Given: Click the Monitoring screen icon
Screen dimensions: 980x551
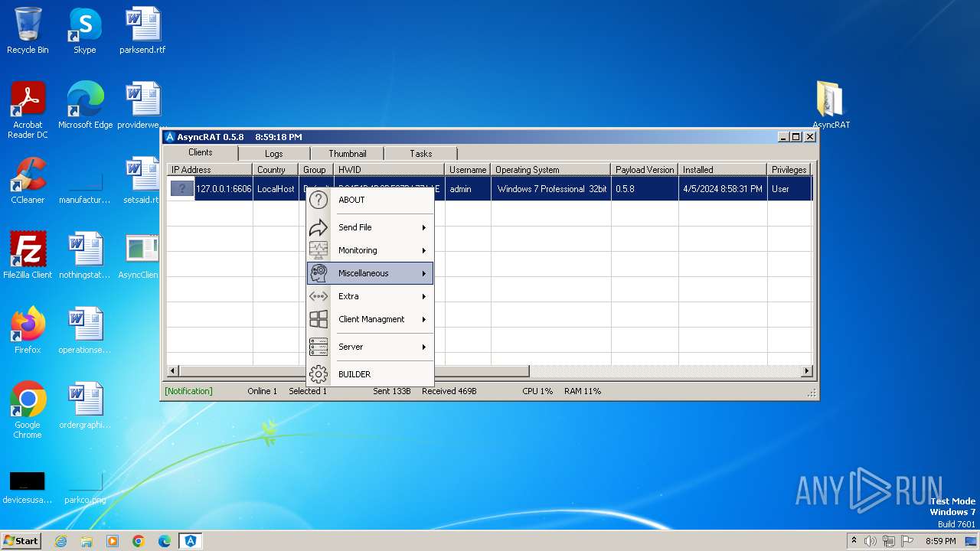Looking at the screenshot, I should (318, 250).
